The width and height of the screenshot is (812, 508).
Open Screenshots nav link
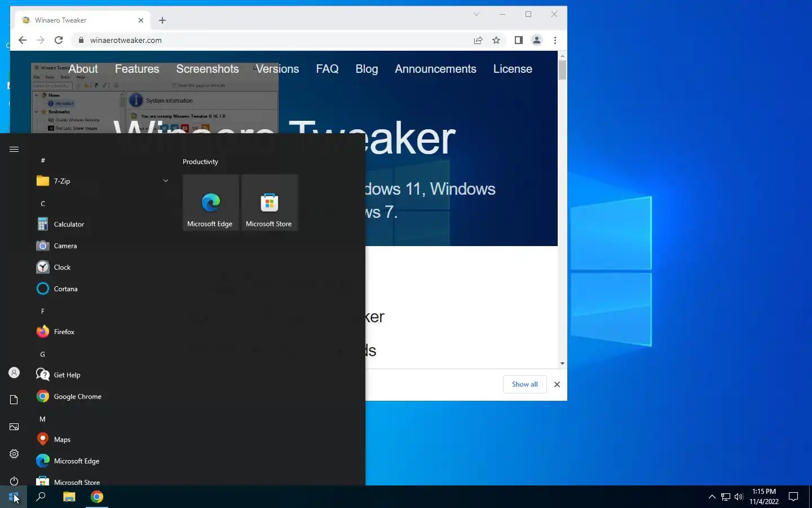coord(208,69)
